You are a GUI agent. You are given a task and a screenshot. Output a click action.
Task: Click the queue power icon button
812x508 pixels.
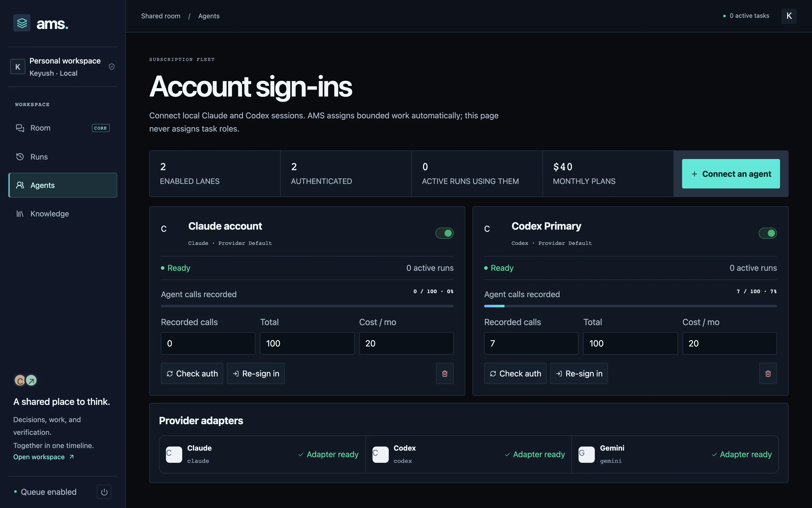tap(104, 492)
